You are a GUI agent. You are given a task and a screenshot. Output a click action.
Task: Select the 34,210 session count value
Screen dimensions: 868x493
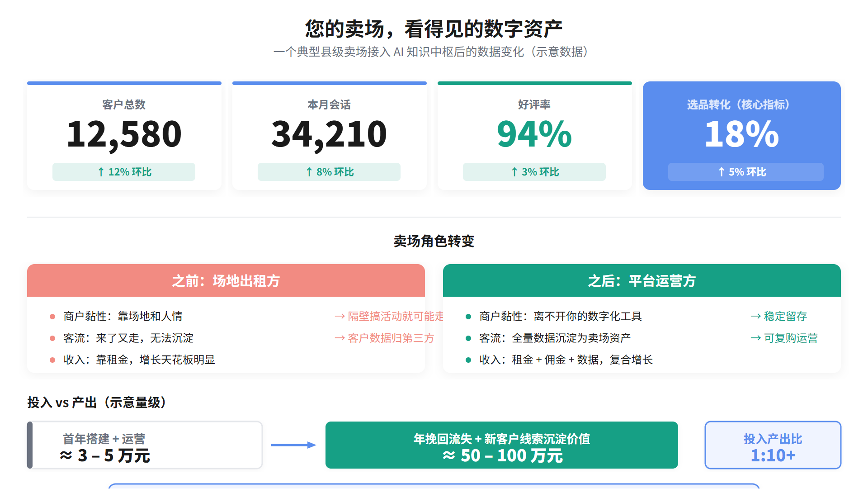click(329, 134)
